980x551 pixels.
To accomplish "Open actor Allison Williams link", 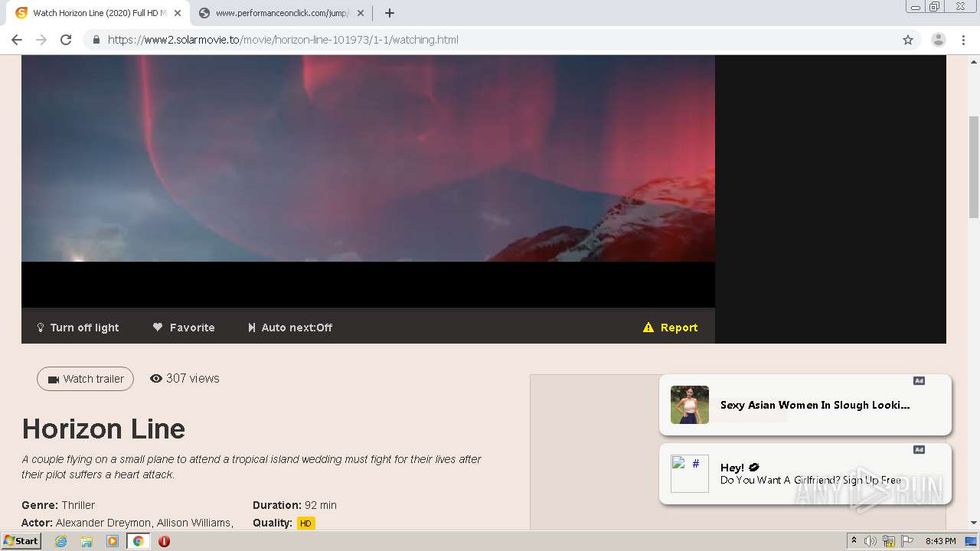I will (194, 523).
